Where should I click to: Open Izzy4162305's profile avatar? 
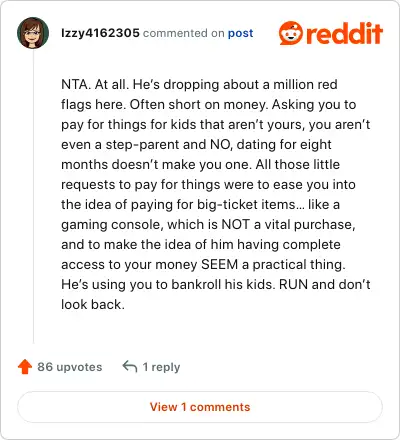click(x=33, y=33)
